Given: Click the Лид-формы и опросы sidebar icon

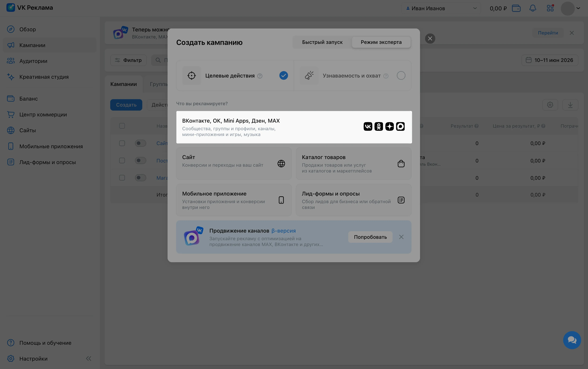Looking at the screenshot, I should click(x=11, y=162).
